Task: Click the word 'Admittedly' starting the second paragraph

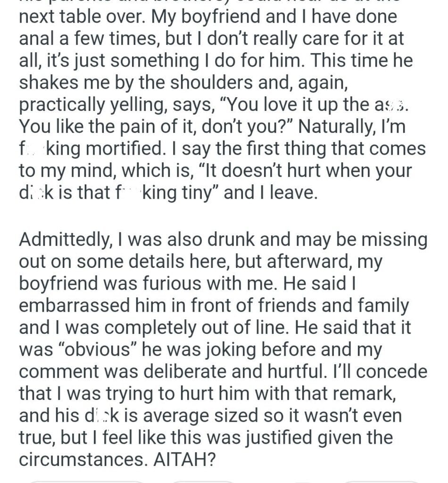Action: click(x=62, y=240)
